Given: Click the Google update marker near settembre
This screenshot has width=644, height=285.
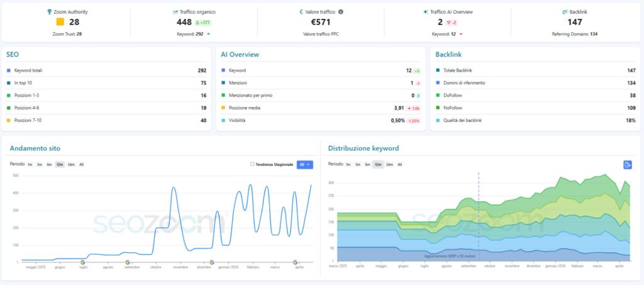Looking at the screenshot, I should tap(128, 262).
